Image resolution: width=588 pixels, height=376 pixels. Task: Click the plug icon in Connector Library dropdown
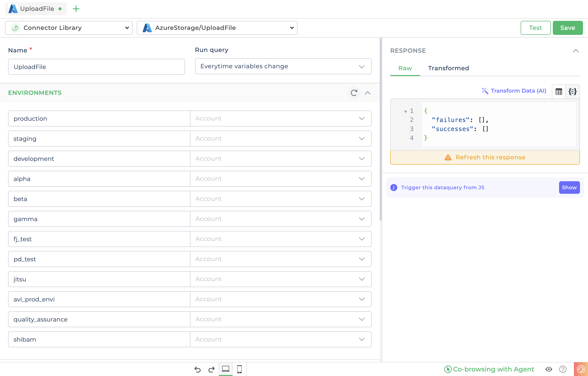(x=16, y=28)
